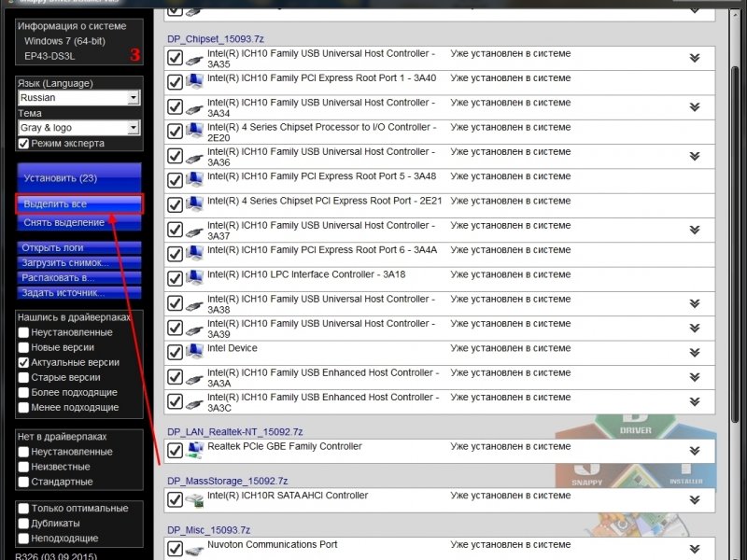This screenshot has width=747, height=560.
Task: Expand the ICH10R SATA AHCI Controller row
Action: point(695,500)
